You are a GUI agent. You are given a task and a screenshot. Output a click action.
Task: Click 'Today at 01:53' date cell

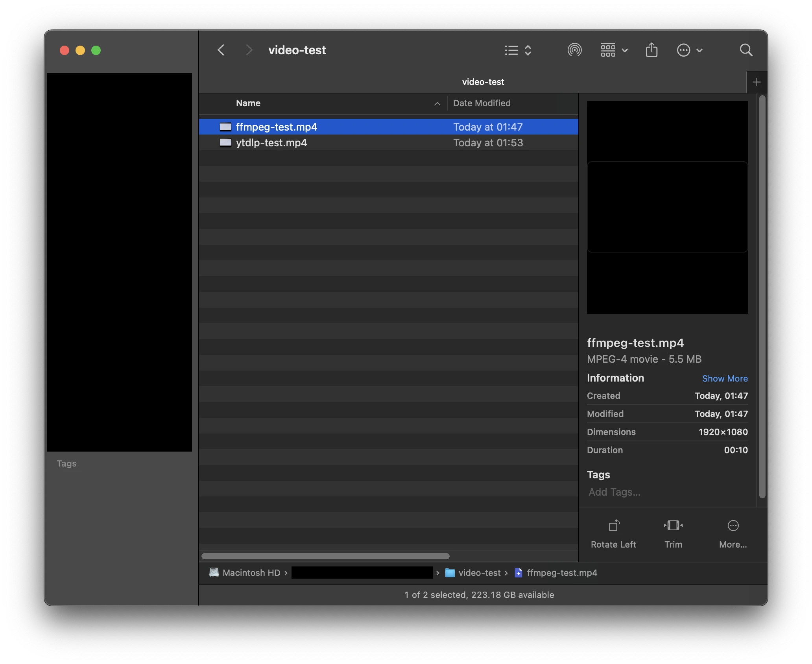pos(488,142)
